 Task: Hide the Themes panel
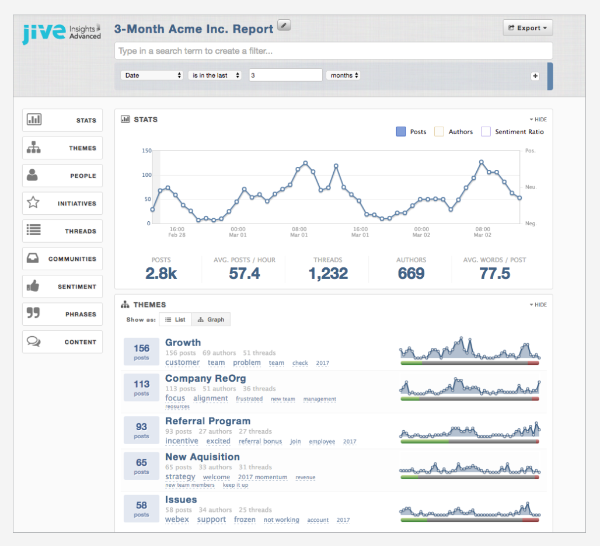[x=538, y=305]
